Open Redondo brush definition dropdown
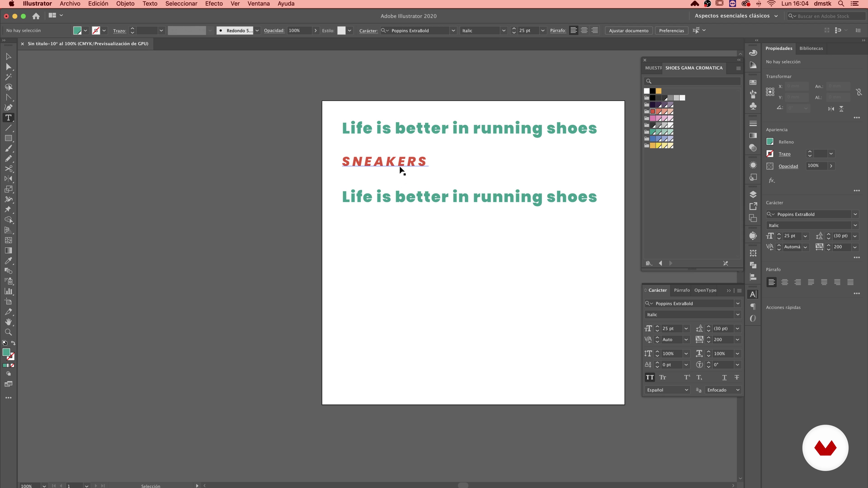 (x=257, y=31)
